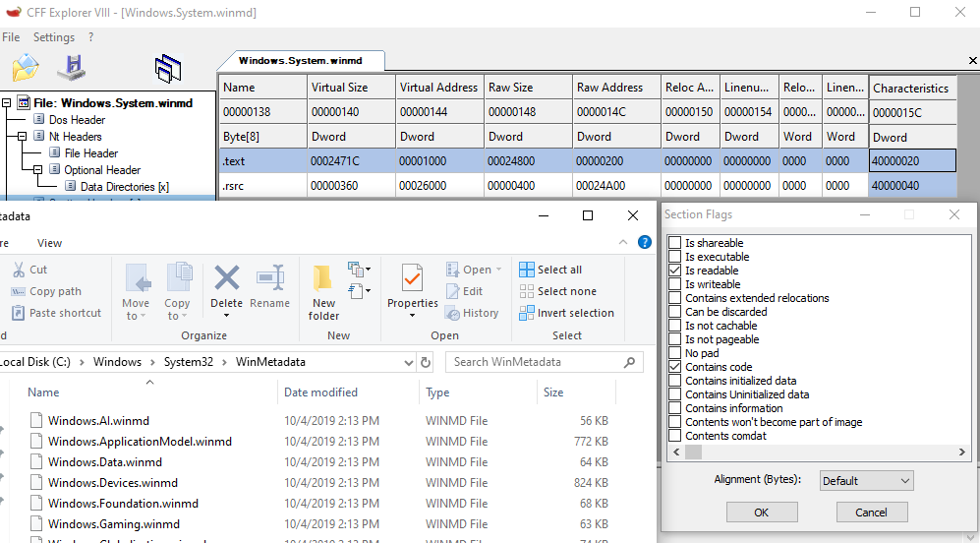Click the Delete X icon in Explorer ribbon
Viewport: 980px width, 543px height.
(x=226, y=277)
